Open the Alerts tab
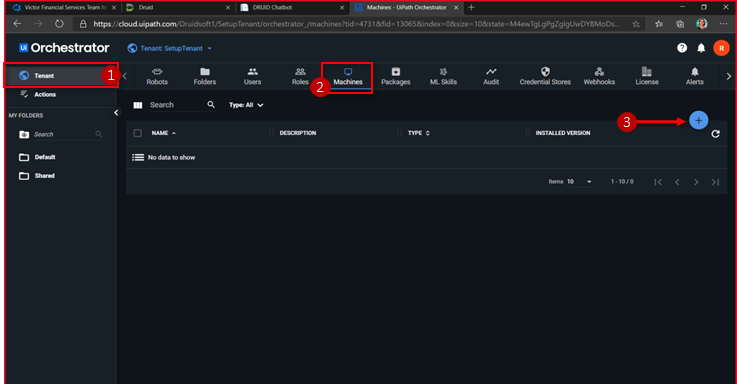This screenshot has width=737, height=384. tap(695, 76)
